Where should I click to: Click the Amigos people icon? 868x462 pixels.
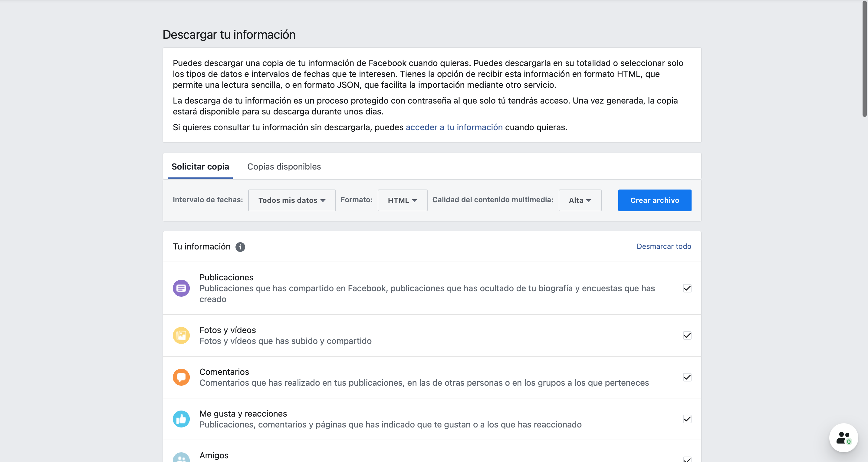[181, 458]
